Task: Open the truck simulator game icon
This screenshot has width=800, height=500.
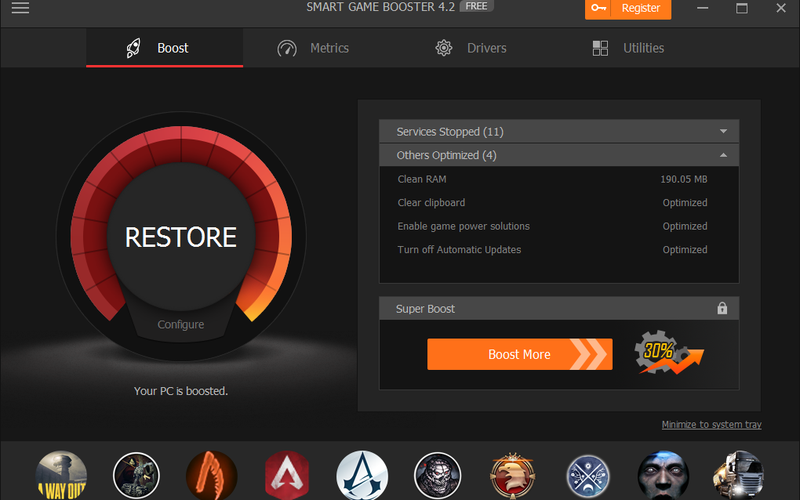Action: click(x=737, y=475)
